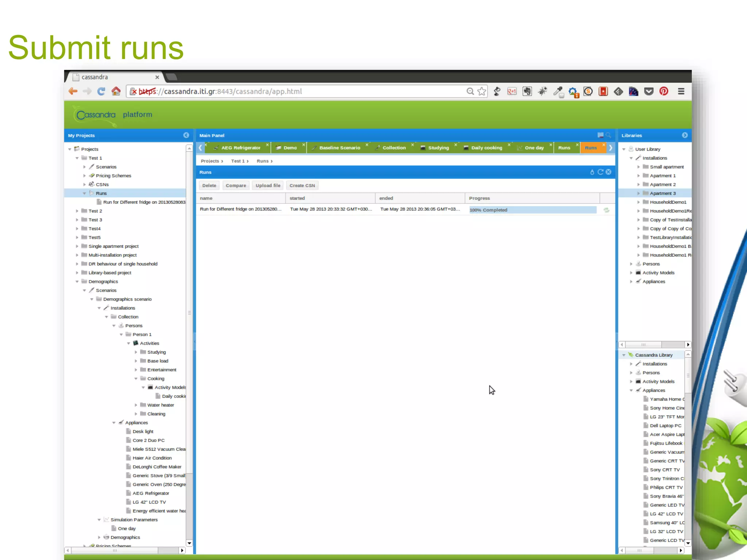The width and height of the screenshot is (747, 560).
Task: Select Sony CRT TV appliance
Action: pyautogui.click(x=665, y=470)
